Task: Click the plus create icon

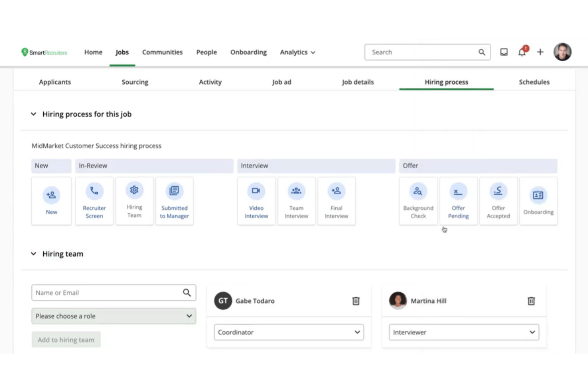Action: click(x=540, y=52)
